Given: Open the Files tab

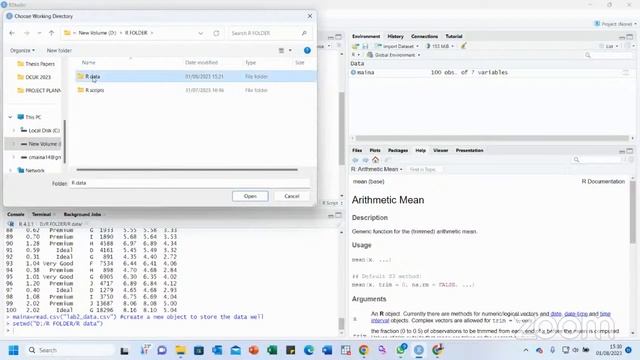Looking at the screenshot, I should [x=357, y=150].
